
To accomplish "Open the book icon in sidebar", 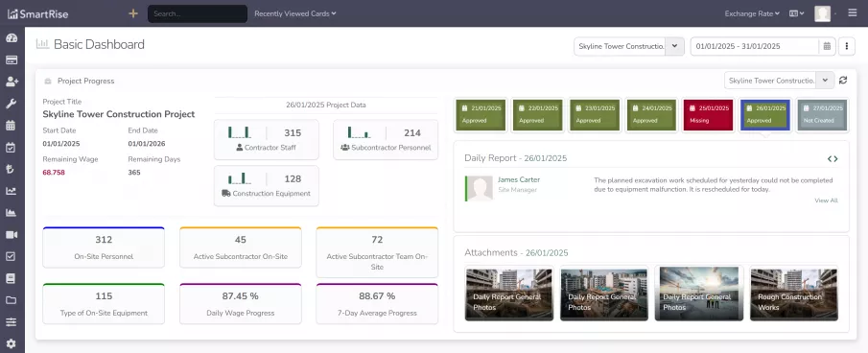I will pos(11,278).
